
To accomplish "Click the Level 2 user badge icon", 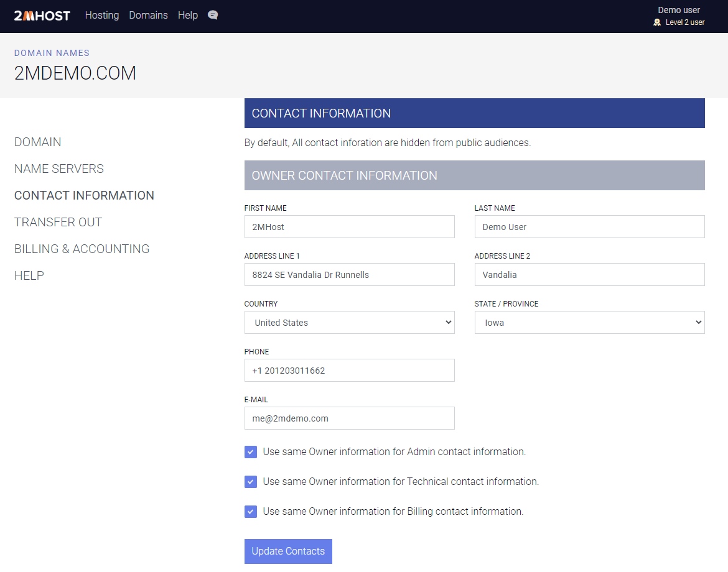I will (x=657, y=22).
